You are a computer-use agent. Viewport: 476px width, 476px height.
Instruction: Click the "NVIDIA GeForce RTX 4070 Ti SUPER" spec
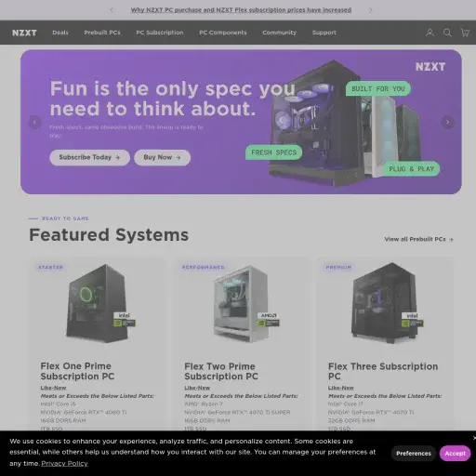pos(237,413)
